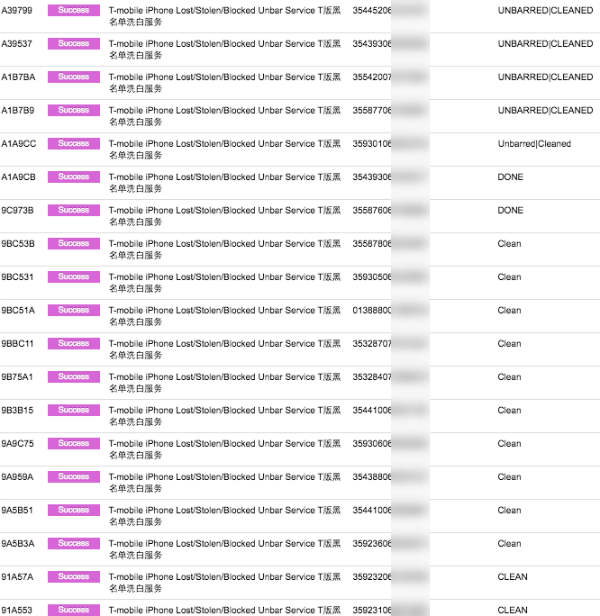Select order ID 9A9C75
The height and width of the screenshot is (616, 600).
click(x=17, y=444)
